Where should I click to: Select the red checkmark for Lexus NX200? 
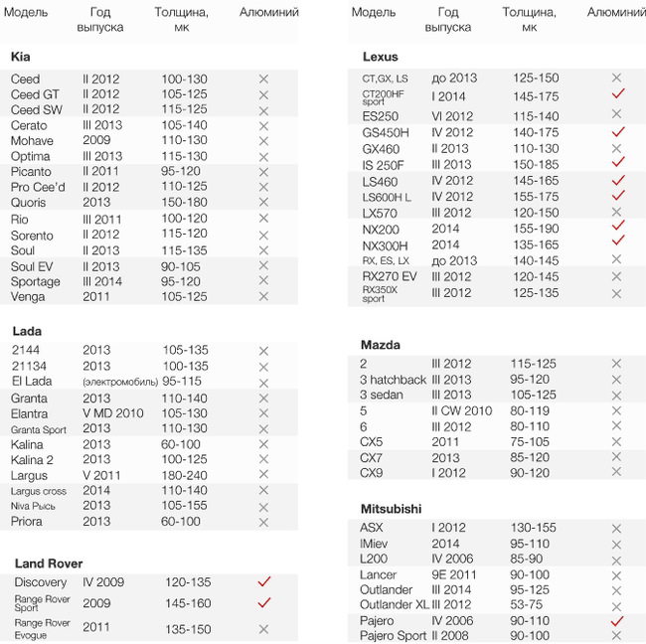tap(617, 229)
